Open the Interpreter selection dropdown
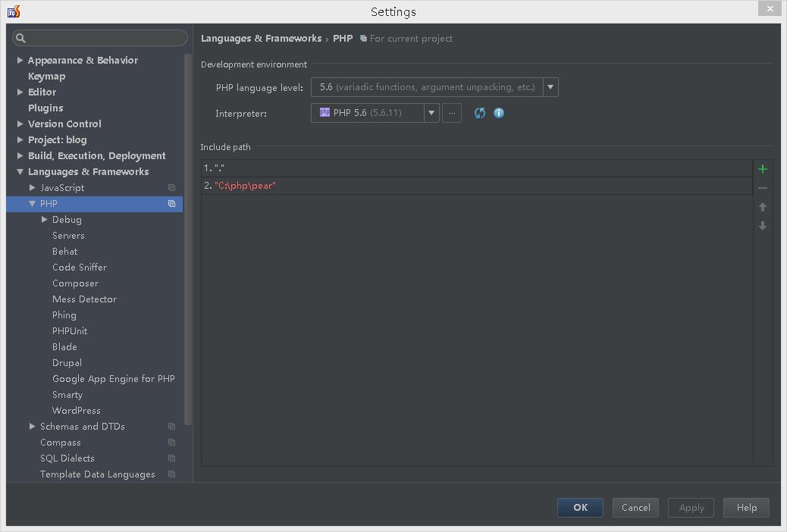Image resolution: width=787 pixels, height=532 pixels. (x=432, y=112)
